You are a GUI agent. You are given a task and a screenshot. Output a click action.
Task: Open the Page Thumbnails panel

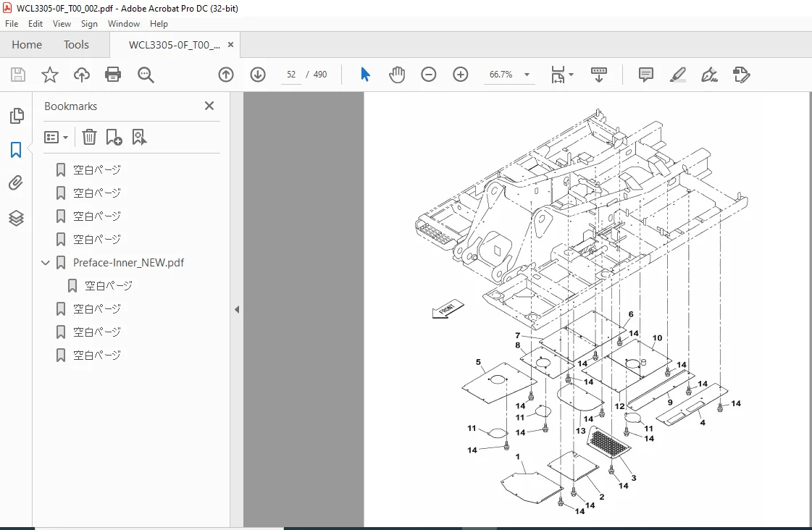(17, 116)
